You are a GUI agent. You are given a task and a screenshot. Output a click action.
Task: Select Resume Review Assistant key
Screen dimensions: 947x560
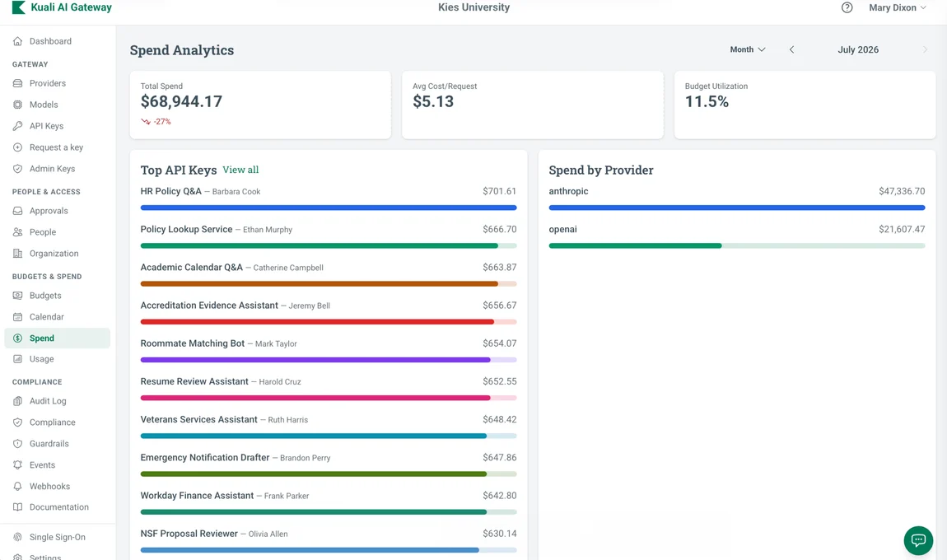pos(329,389)
